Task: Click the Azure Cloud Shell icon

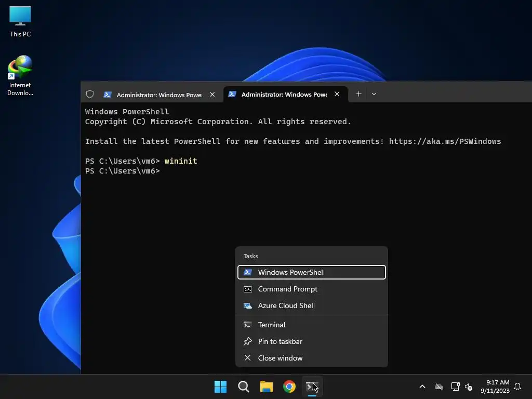Action: (x=248, y=305)
